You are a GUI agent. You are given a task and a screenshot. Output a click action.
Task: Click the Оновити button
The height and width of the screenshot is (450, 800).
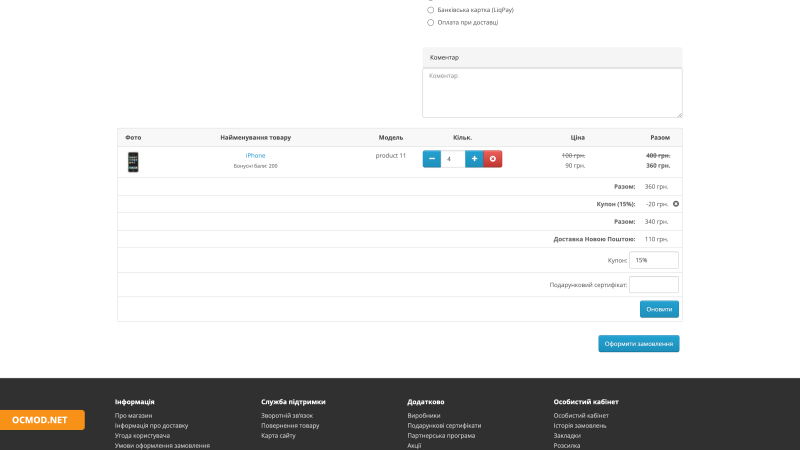click(659, 309)
